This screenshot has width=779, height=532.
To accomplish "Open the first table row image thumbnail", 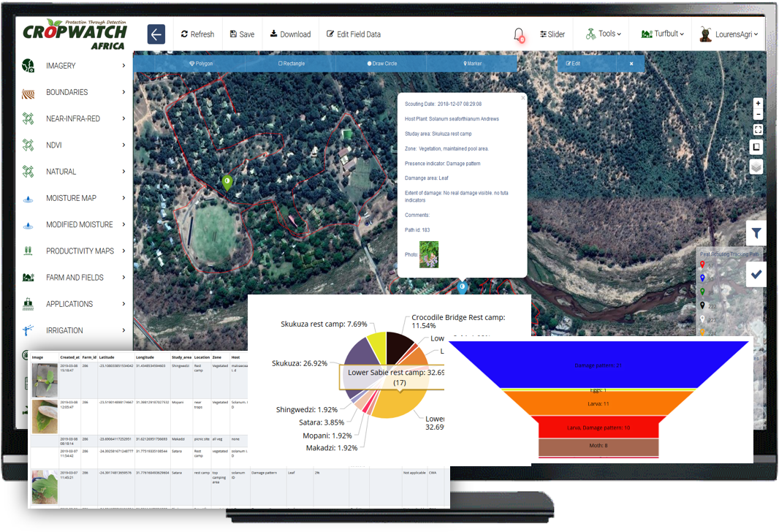I will (45, 379).
